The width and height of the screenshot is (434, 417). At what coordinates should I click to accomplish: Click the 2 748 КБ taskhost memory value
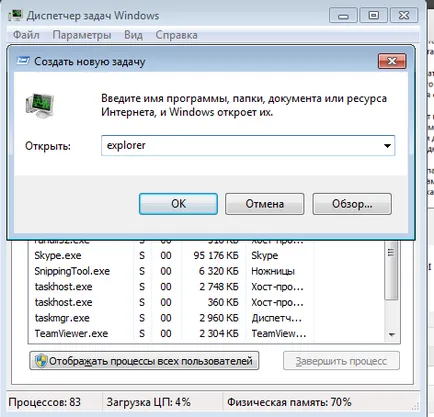pos(219,287)
